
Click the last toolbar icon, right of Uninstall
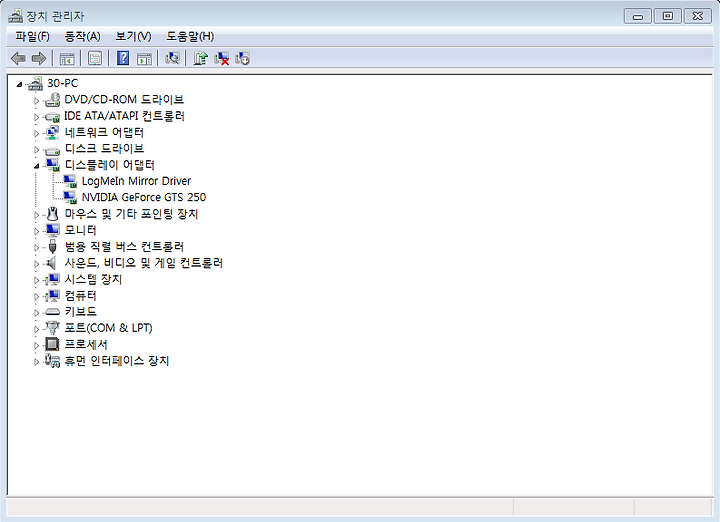click(x=242, y=58)
